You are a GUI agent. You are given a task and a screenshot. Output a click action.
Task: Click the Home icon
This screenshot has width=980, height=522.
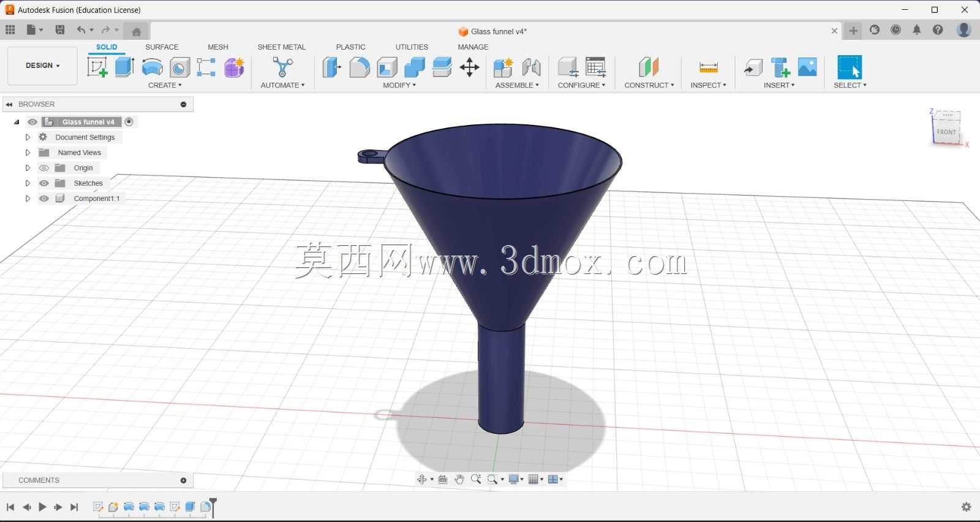[x=137, y=31]
